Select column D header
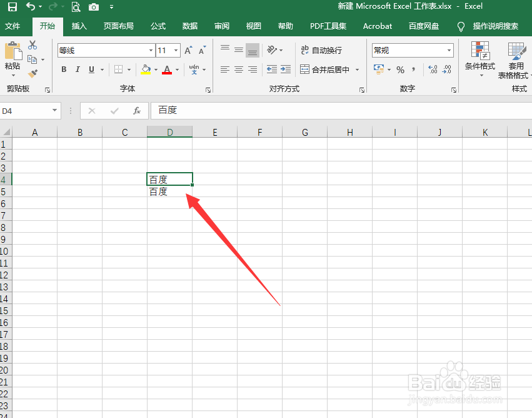This screenshot has width=532, height=418. coord(169,132)
